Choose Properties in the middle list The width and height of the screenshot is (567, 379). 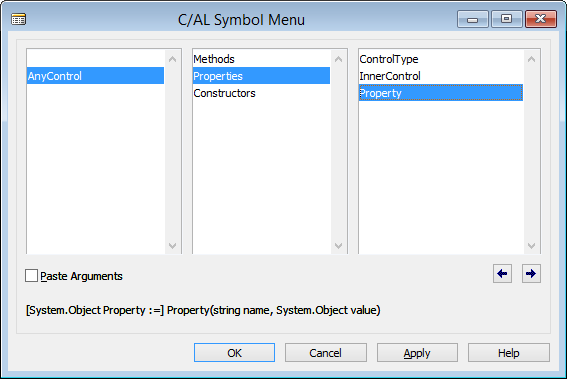point(261,76)
